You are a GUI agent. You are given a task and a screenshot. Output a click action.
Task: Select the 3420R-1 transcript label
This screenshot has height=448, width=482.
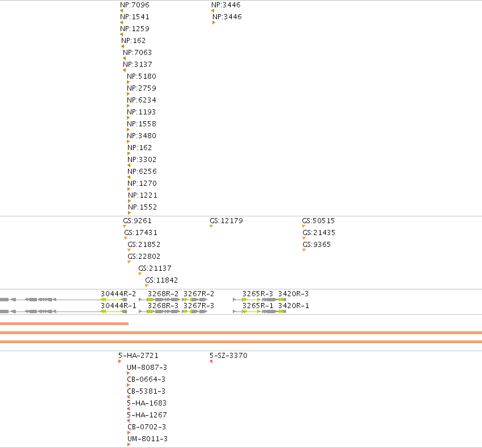click(x=293, y=306)
